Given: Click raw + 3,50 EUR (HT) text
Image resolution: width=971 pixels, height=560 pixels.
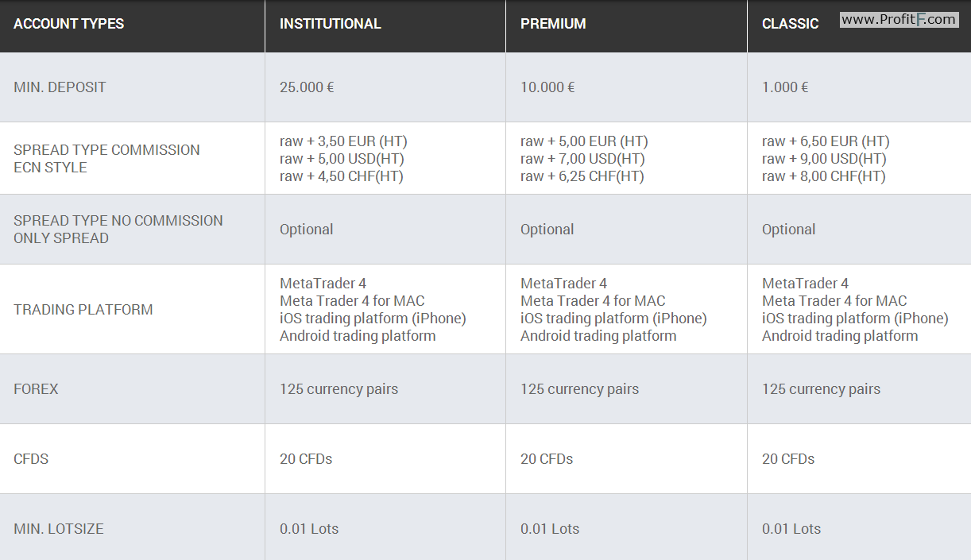Looking at the screenshot, I should tap(343, 141).
